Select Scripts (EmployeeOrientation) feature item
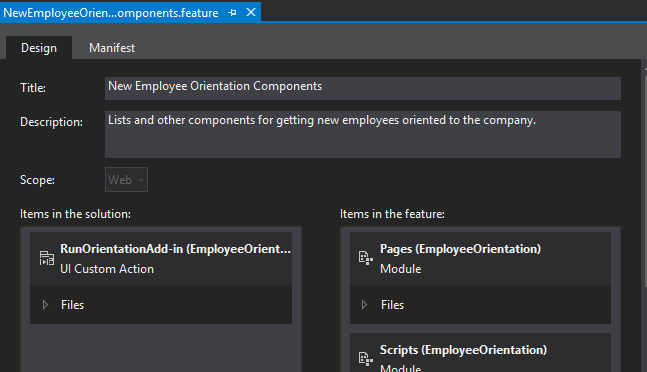This screenshot has height=372, width=647. [x=480, y=353]
